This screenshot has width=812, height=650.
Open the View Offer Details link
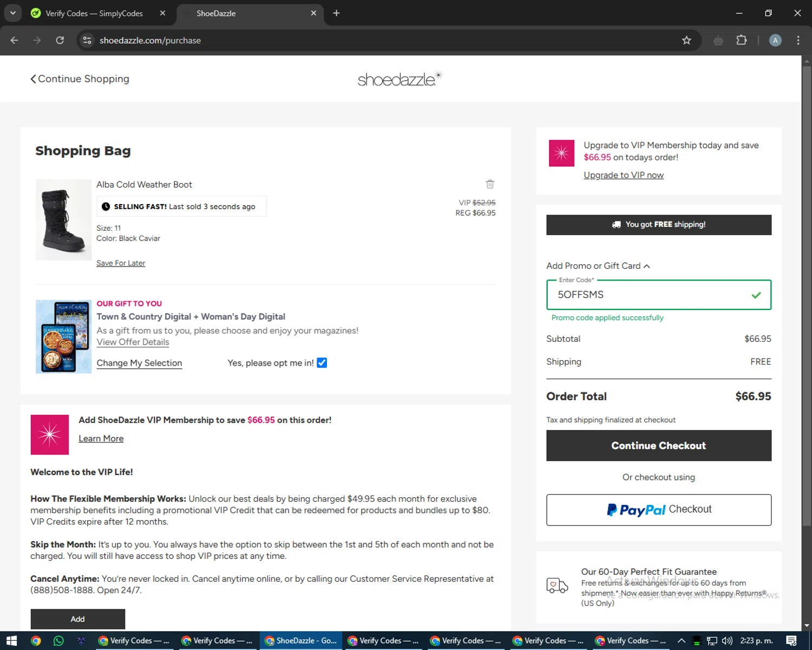pyautogui.click(x=133, y=342)
